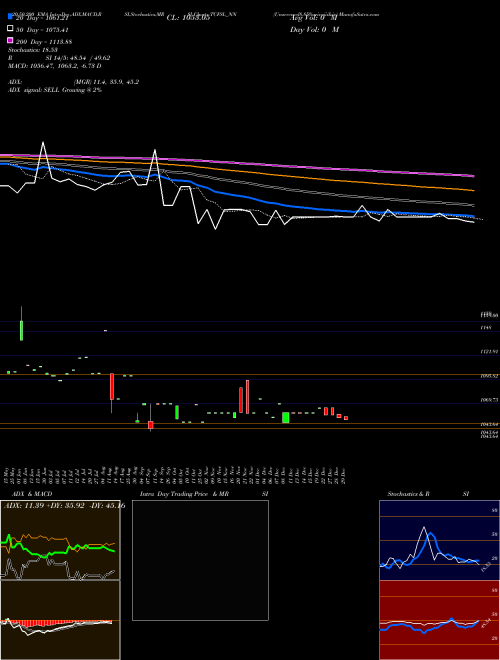Click the '50 Day = 1073.41' label
Image resolution: width=500 pixels, height=660 pixels.
[x=42, y=30]
